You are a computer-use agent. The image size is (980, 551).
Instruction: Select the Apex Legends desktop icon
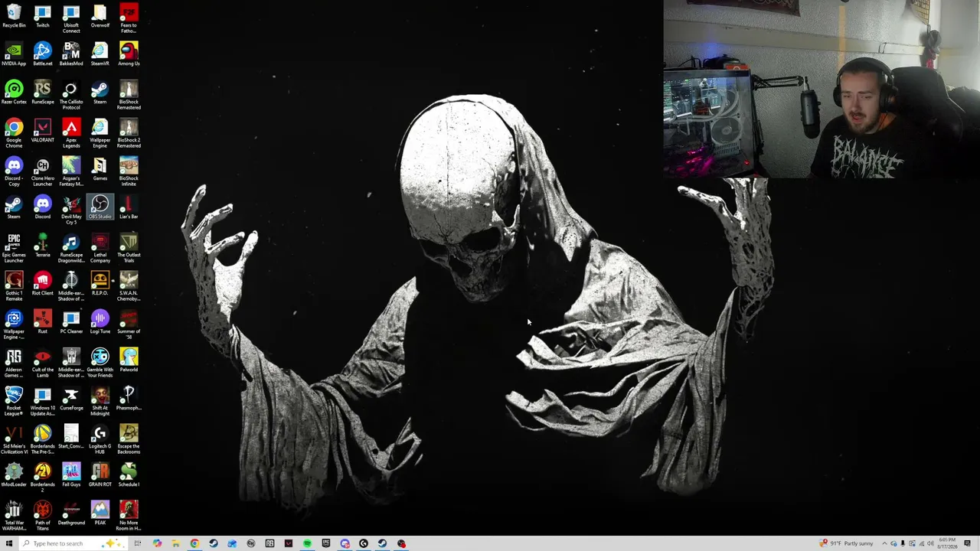click(x=71, y=134)
